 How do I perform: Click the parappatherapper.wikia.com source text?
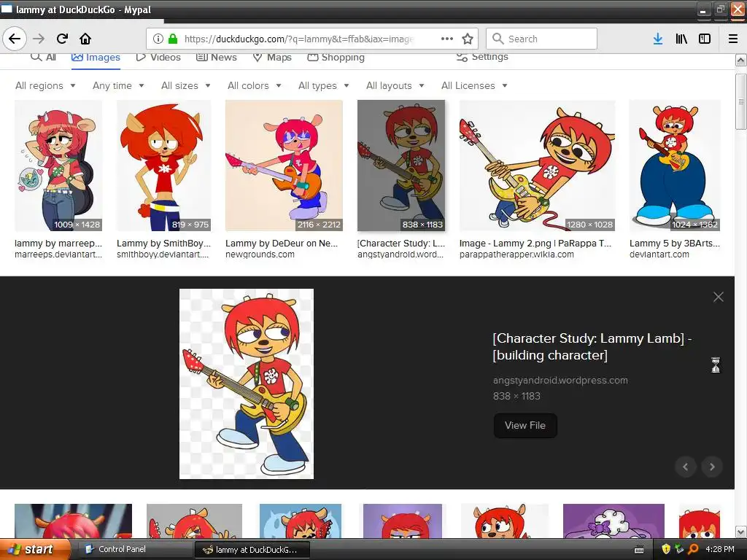click(x=516, y=254)
